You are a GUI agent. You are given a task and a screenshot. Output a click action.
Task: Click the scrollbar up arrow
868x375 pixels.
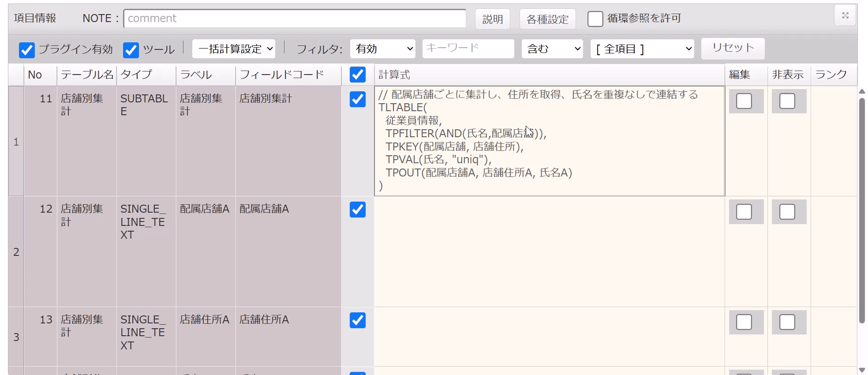point(862,91)
